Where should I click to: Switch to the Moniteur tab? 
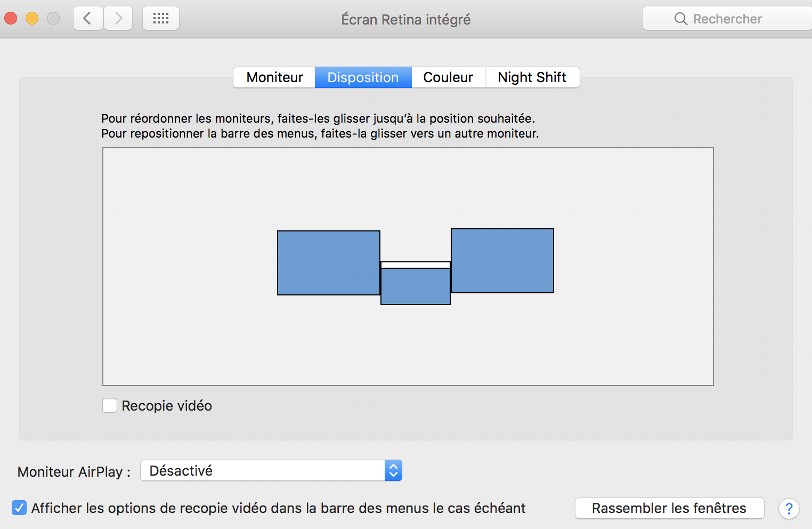pyautogui.click(x=274, y=77)
